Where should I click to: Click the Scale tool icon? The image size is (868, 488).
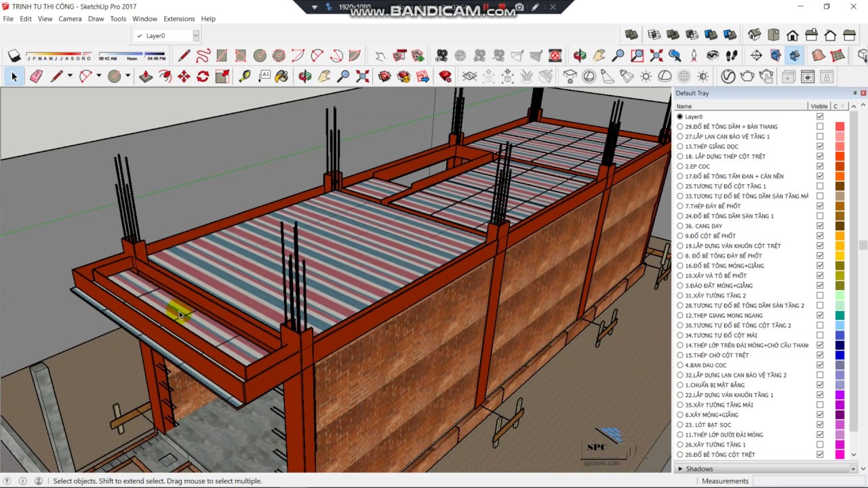point(222,77)
